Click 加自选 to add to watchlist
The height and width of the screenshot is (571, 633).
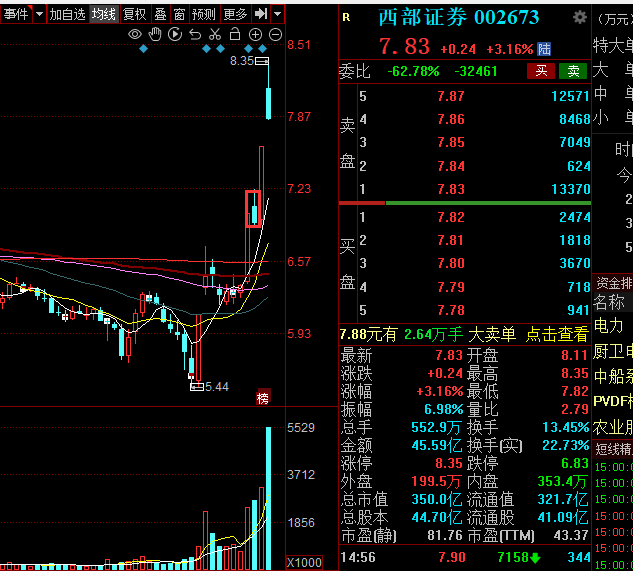point(68,14)
